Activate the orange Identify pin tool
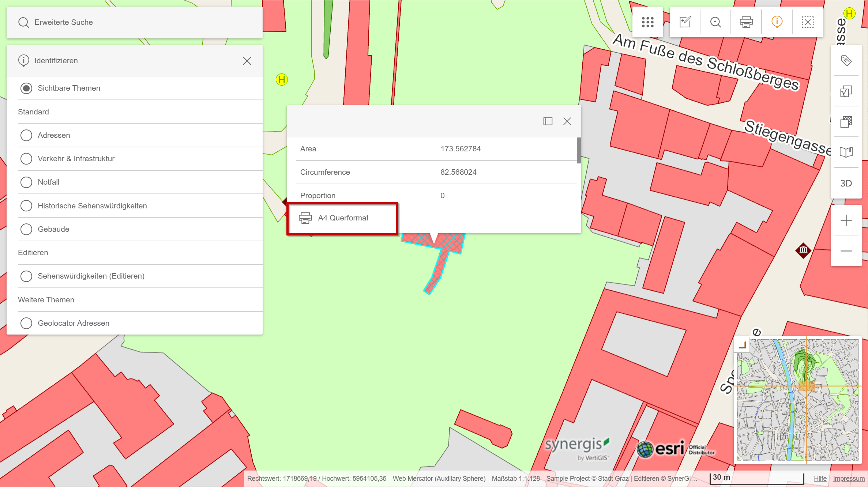The width and height of the screenshot is (868, 487). [776, 22]
